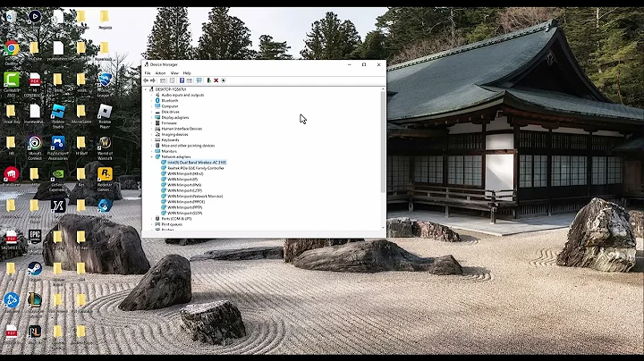Viewport: 644px width, 361px height.
Task: Open the PlayStation Accessories desktop shortcut
Action: pyautogui.click(x=58, y=143)
